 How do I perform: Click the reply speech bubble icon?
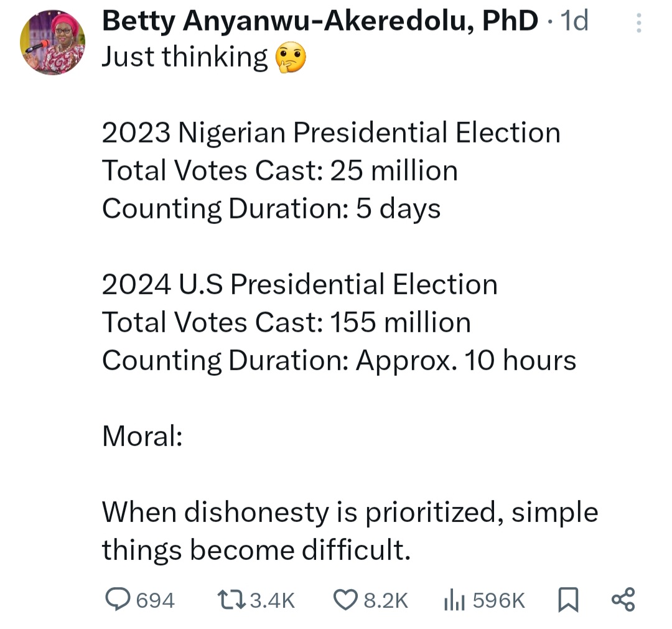tap(117, 599)
